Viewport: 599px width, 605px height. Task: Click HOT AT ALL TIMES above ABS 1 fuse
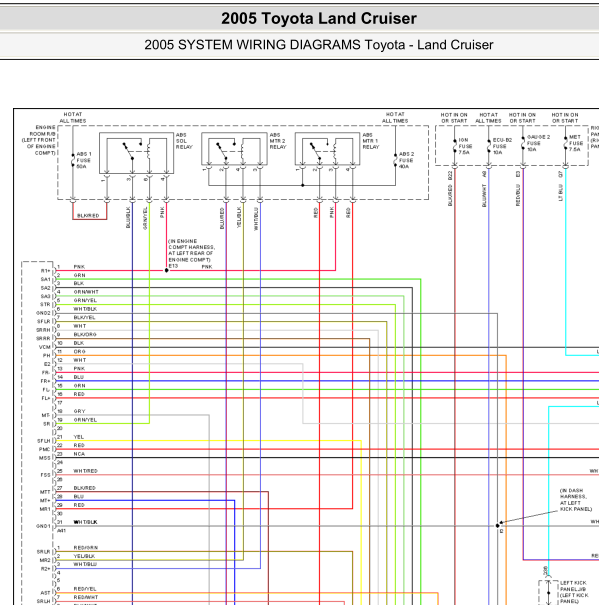[73, 118]
